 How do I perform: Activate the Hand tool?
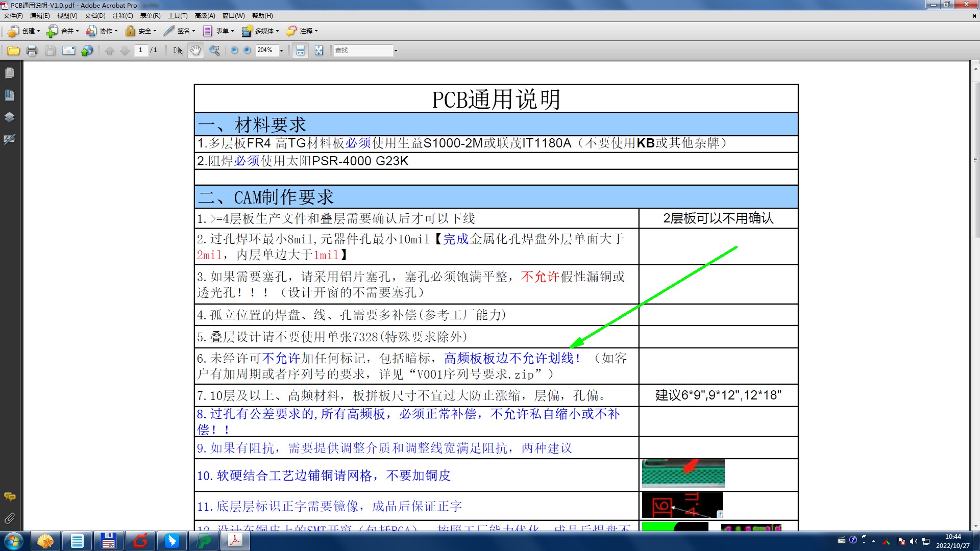tap(195, 51)
